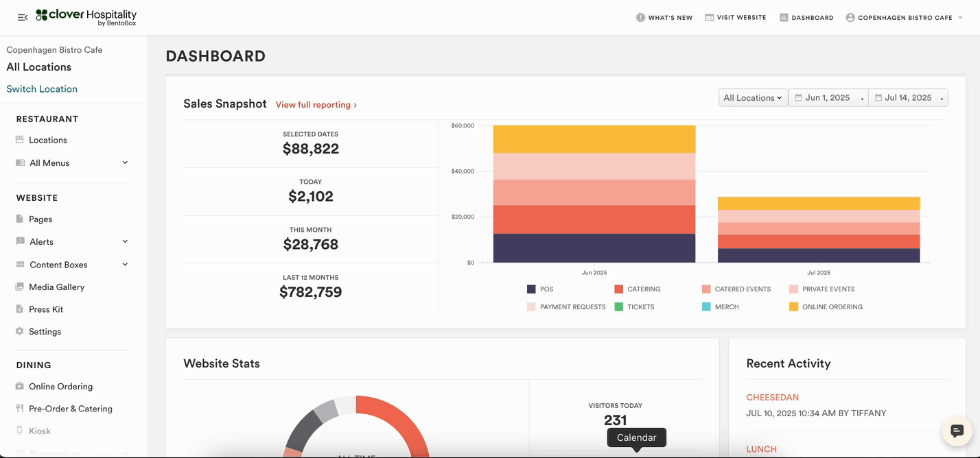Collapse the sidebar with the hamburger icon
Image resolution: width=980 pixels, height=458 pixels.
tap(23, 17)
